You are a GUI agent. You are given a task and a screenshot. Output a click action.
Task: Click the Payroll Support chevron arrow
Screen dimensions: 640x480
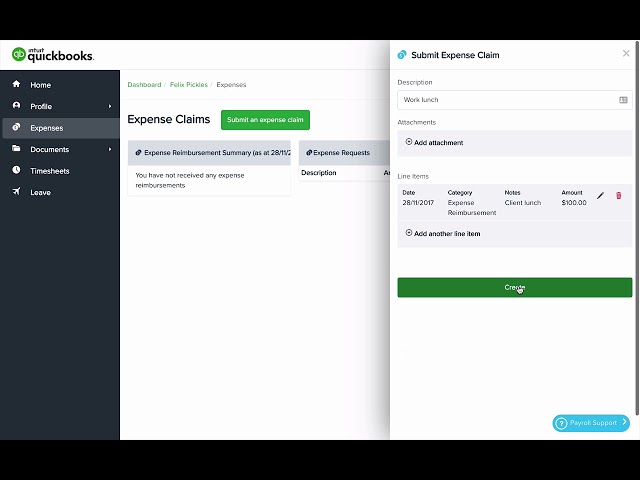[624, 422]
